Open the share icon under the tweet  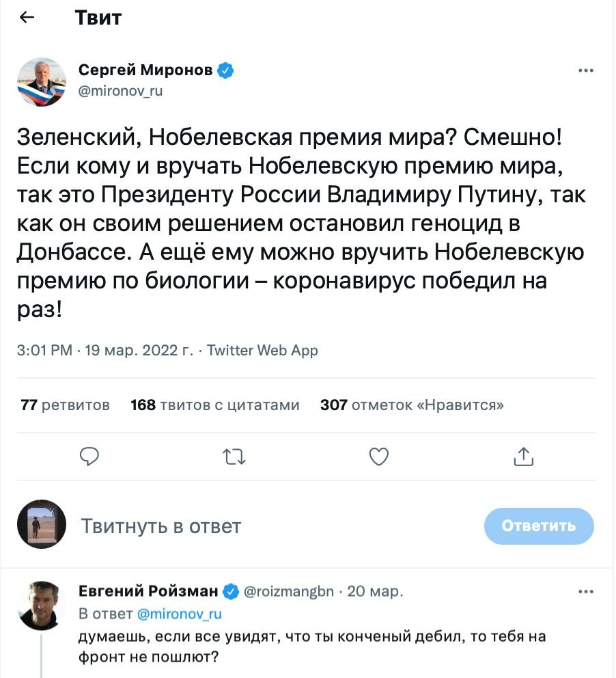click(x=523, y=456)
